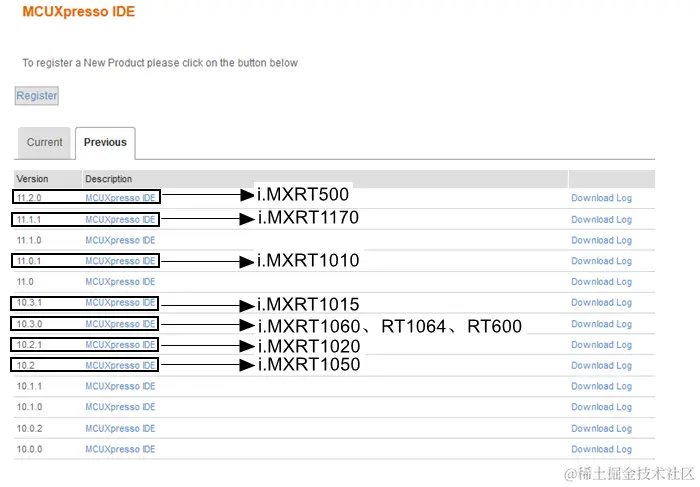View Download Log for version 10.1.1
700x487 pixels.
coord(601,386)
